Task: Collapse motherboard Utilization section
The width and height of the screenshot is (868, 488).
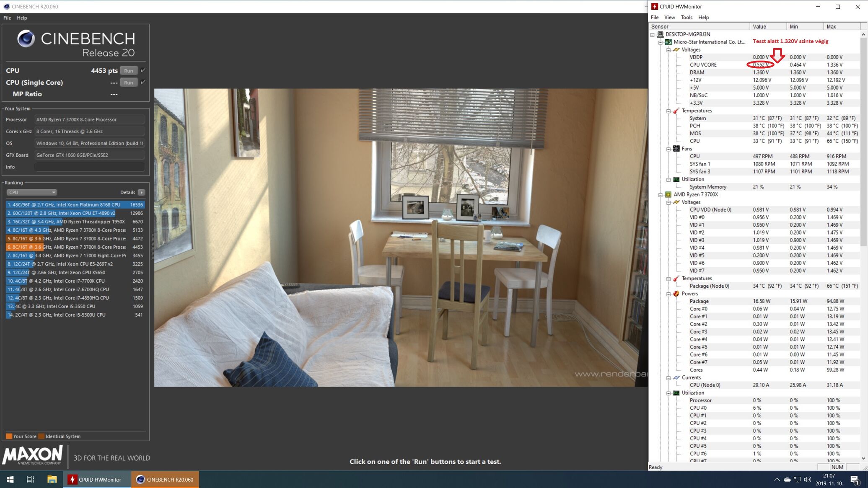Action: click(668, 179)
